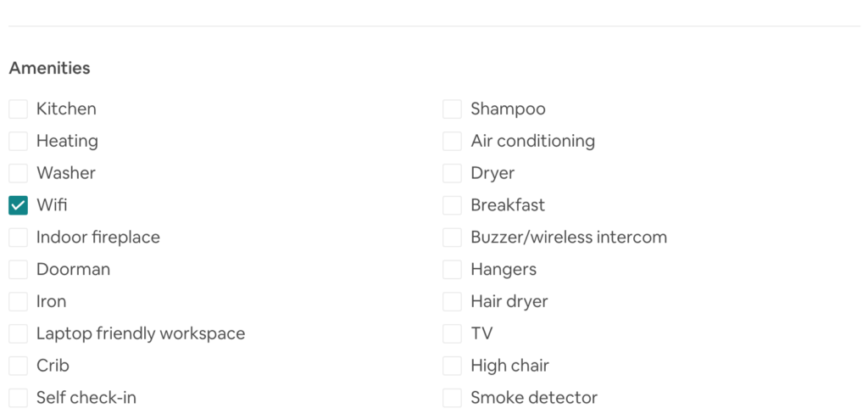This screenshot has height=414, width=868.
Task: Select the High chair checkbox
Action: pos(453,366)
